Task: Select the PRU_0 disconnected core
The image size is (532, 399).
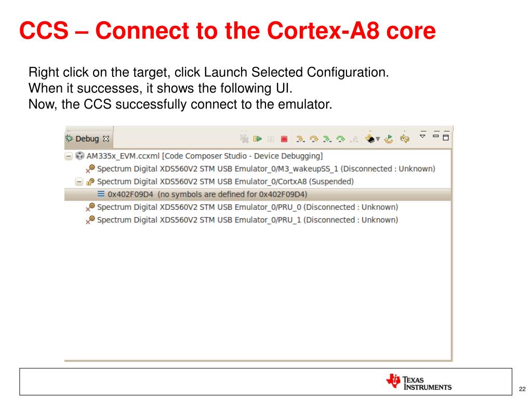Action: tap(247, 207)
